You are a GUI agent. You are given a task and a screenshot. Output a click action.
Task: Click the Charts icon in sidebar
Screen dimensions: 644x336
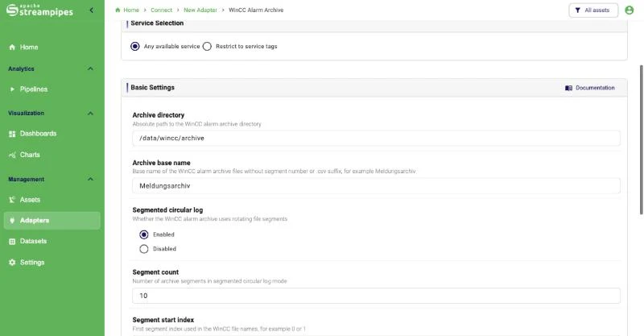click(12, 155)
